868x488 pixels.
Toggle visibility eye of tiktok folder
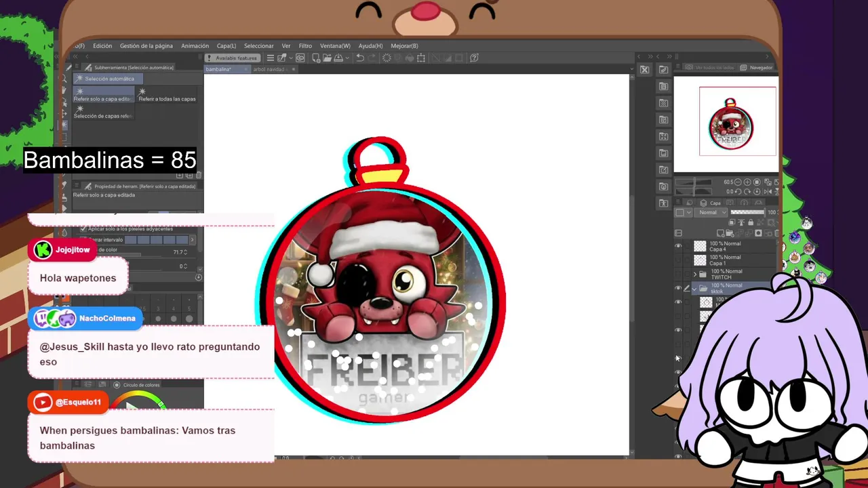[x=678, y=288]
